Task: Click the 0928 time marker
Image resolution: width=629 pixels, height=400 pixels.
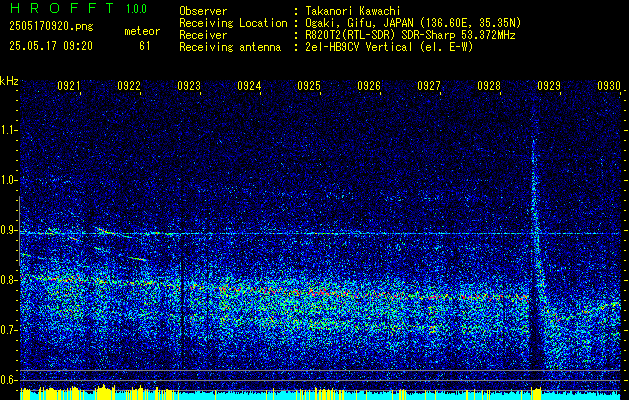Action: [489, 86]
